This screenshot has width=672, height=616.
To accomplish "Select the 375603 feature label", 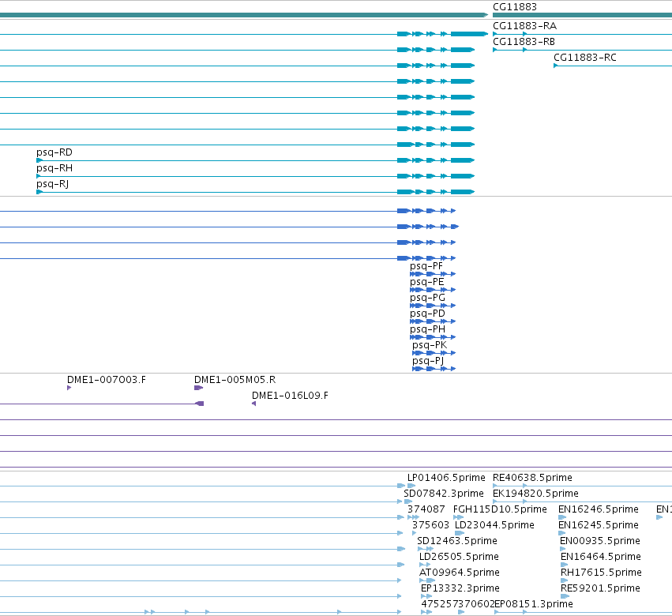I will [x=430, y=525].
